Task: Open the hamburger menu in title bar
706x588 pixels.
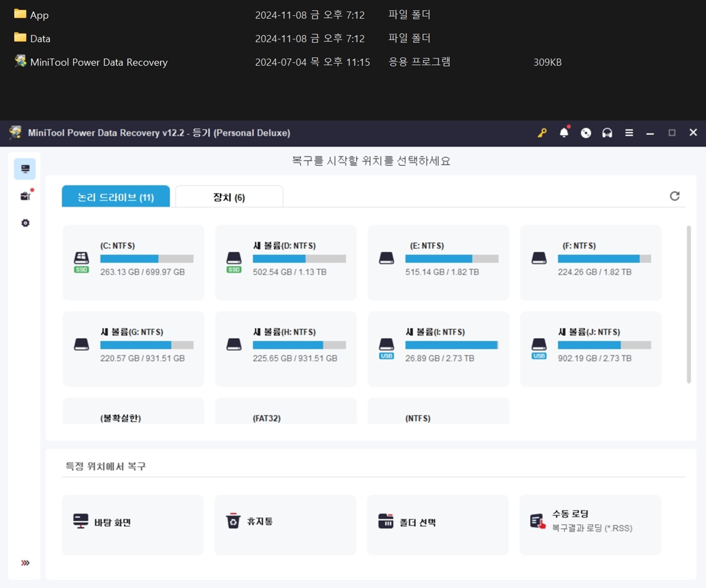Action: pos(629,133)
